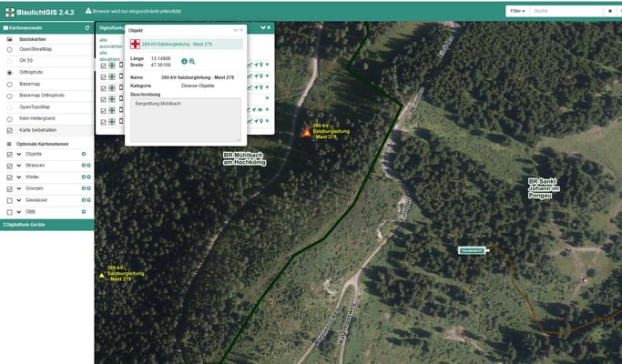Screen dimensions: 622x364
Task: Click the Mast 279 yellow triangle marker
Action: coord(102,275)
